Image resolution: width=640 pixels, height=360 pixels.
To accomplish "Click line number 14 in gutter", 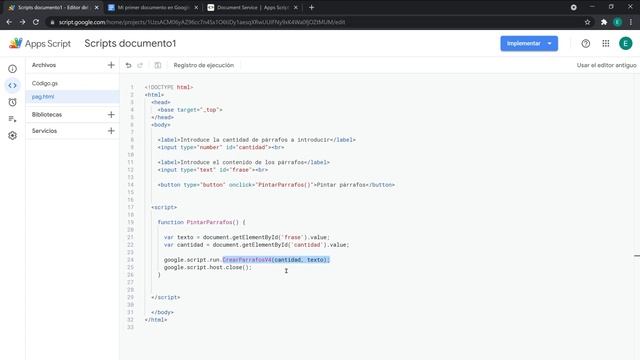I will tap(131, 185).
